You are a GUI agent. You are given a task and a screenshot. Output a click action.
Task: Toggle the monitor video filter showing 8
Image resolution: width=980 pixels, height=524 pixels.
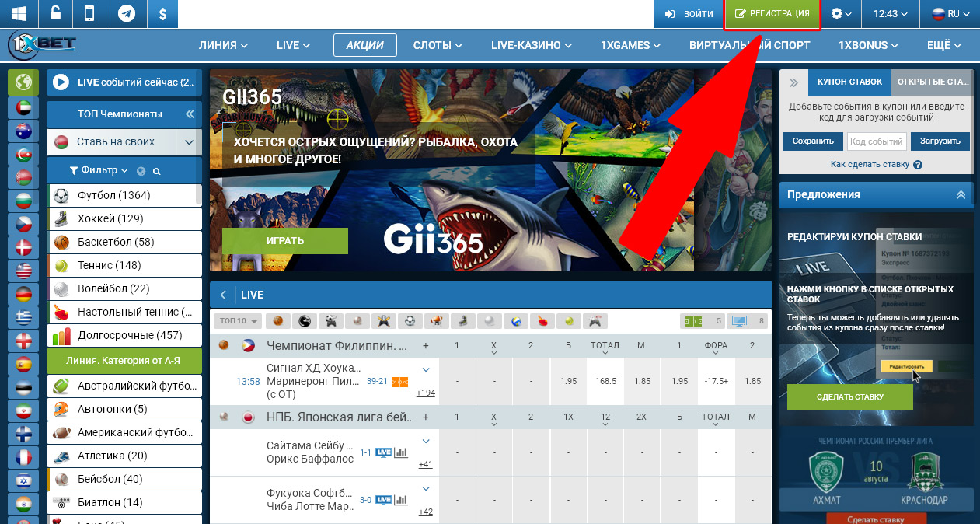748,320
